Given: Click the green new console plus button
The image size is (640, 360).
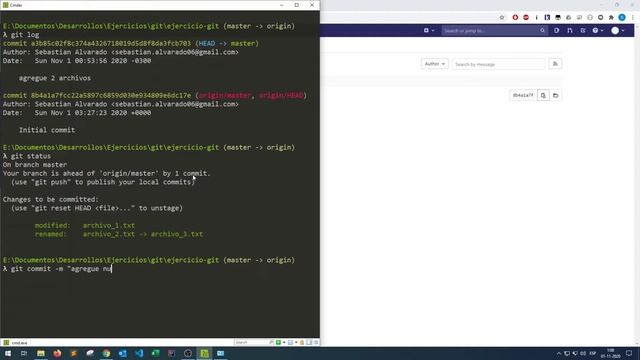Looking at the screenshot, I should tap(278, 342).
